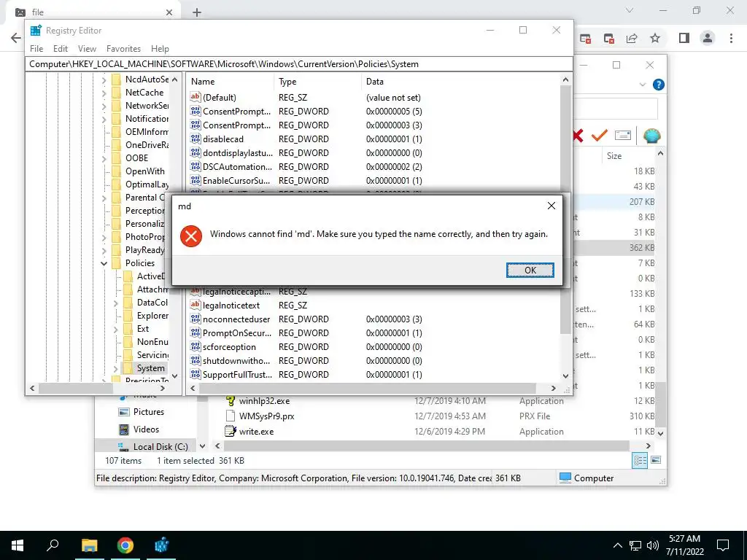Image resolution: width=747 pixels, height=560 pixels.
Task: Expand the ribbon chevron in File Explorer
Action: [642, 85]
